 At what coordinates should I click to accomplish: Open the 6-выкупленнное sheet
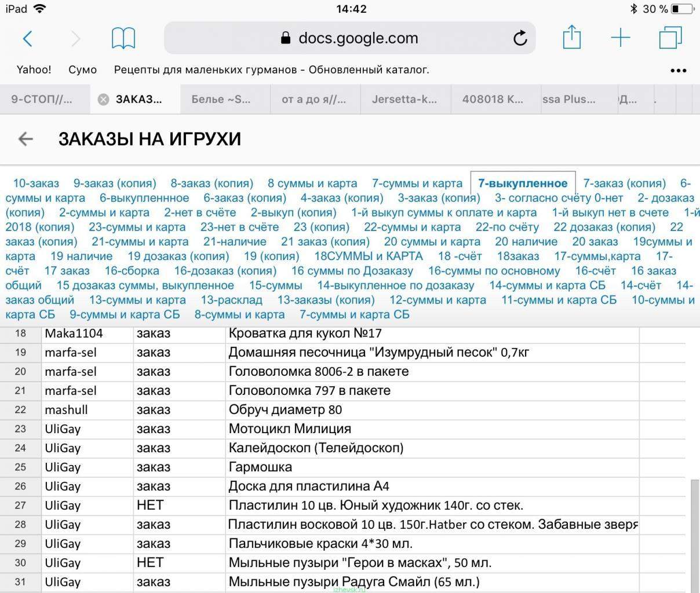coord(144,198)
